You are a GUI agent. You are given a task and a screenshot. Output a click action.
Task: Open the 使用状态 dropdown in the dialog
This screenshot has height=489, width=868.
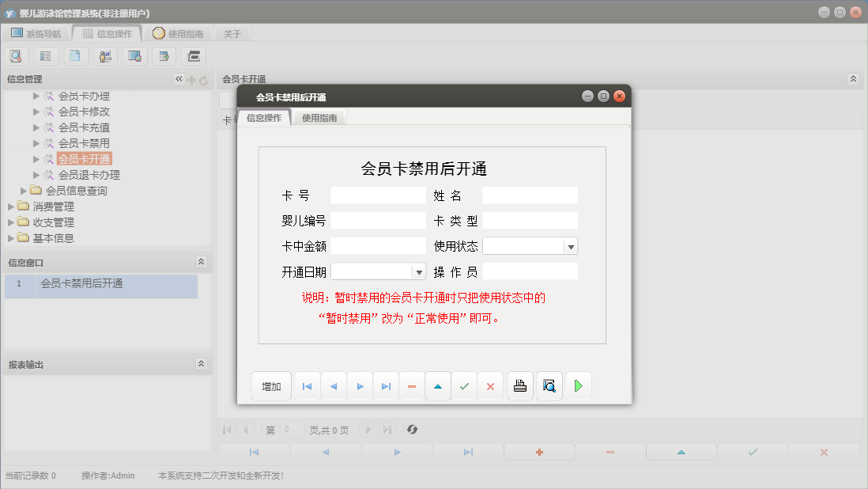[572, 246]
